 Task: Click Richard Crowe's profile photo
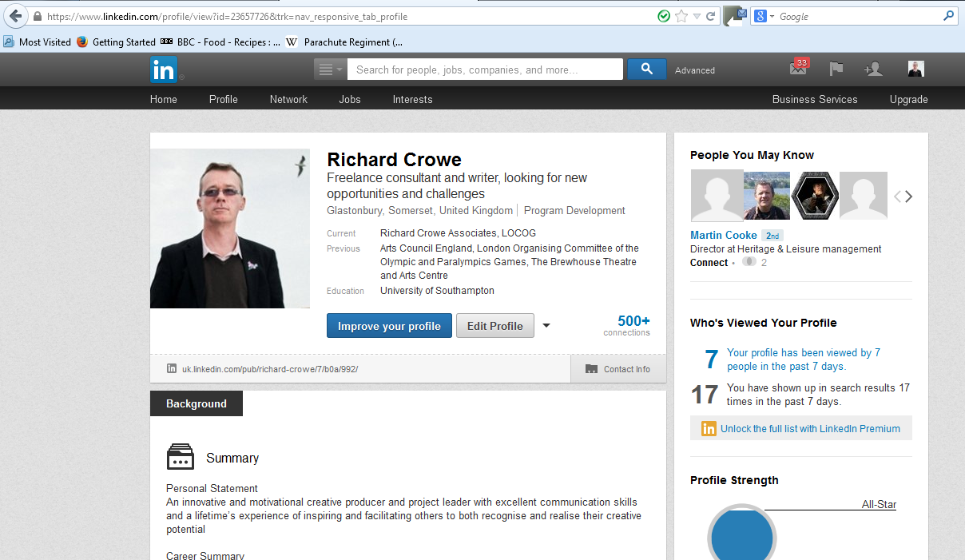(x=230, y=228)
